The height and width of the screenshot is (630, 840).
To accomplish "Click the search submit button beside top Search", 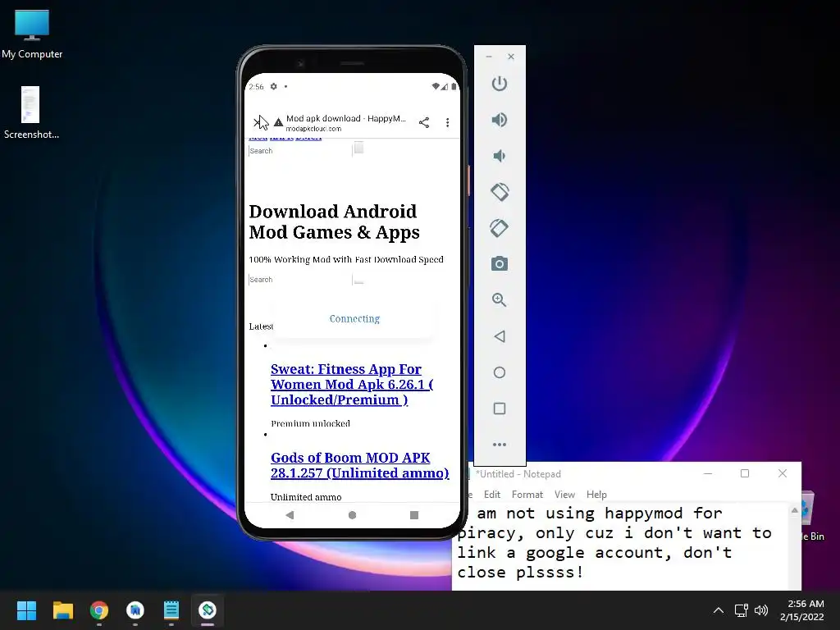I will point(359,148).
